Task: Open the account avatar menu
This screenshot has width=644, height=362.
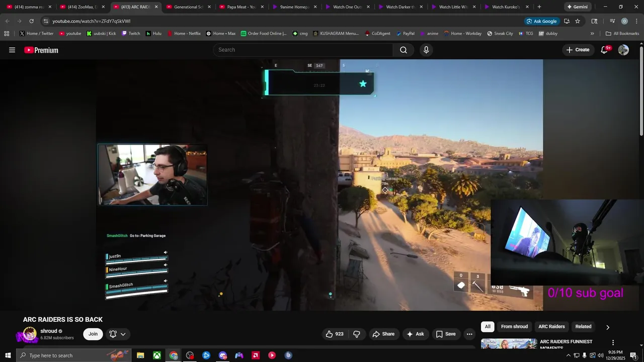Action: tap(623, 50)
